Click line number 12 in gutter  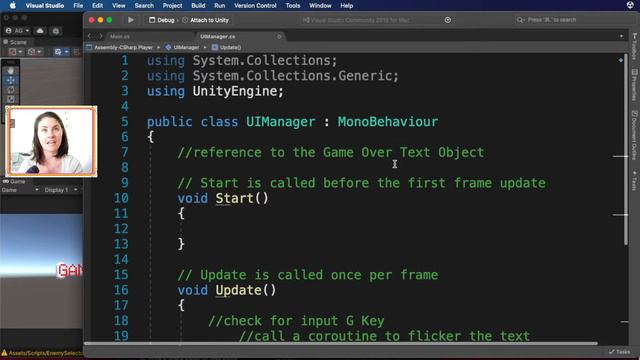tap(121, 229)
